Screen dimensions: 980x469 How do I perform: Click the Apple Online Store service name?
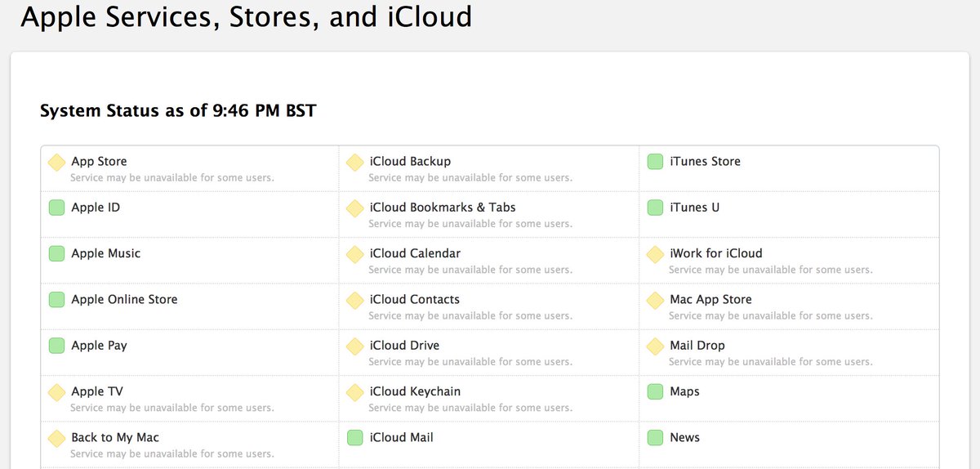(124, 300)
